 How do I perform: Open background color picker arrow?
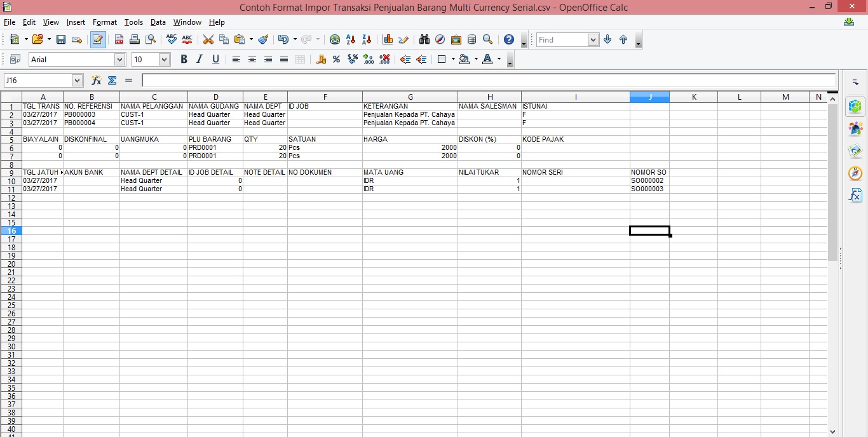[476, 59]
